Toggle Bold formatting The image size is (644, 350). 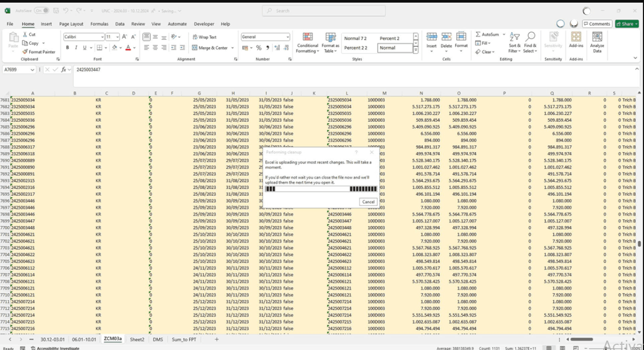68,48
